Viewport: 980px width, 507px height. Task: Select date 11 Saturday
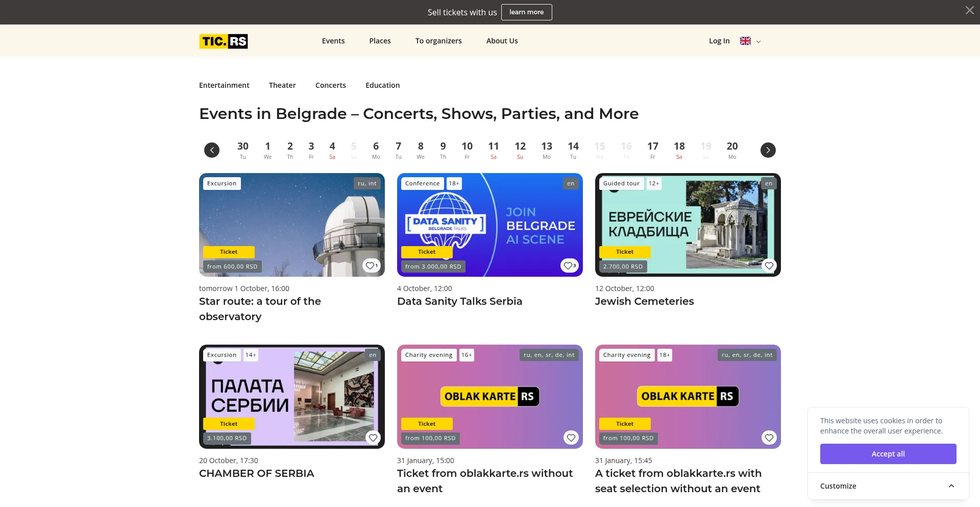pyautogui.click(x=494, y=150)
